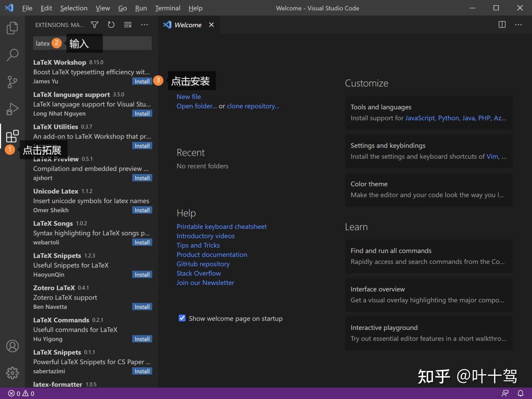
Task: Open the Help menu
Action: coord(195,8)
